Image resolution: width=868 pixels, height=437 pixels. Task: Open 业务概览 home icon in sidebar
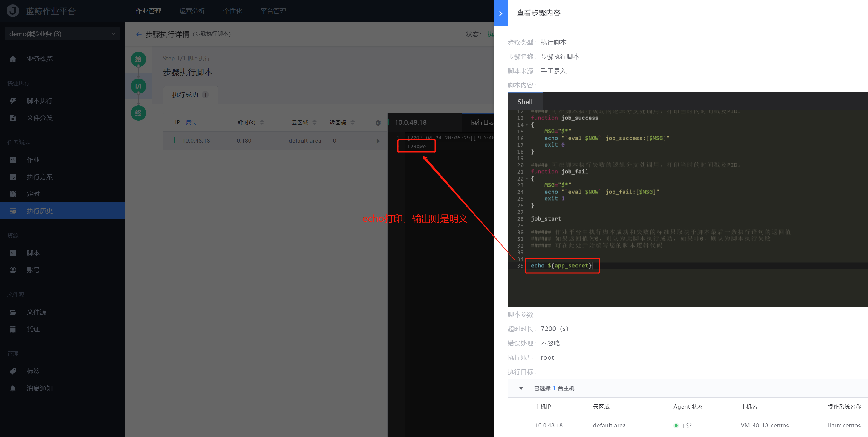13,59
